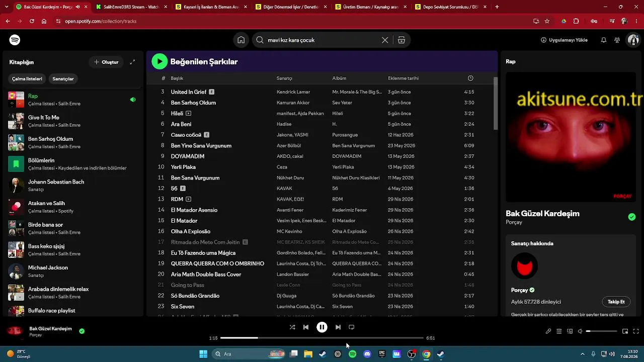
Task: Open Michael Jackson artist in library
Action: 73,271
